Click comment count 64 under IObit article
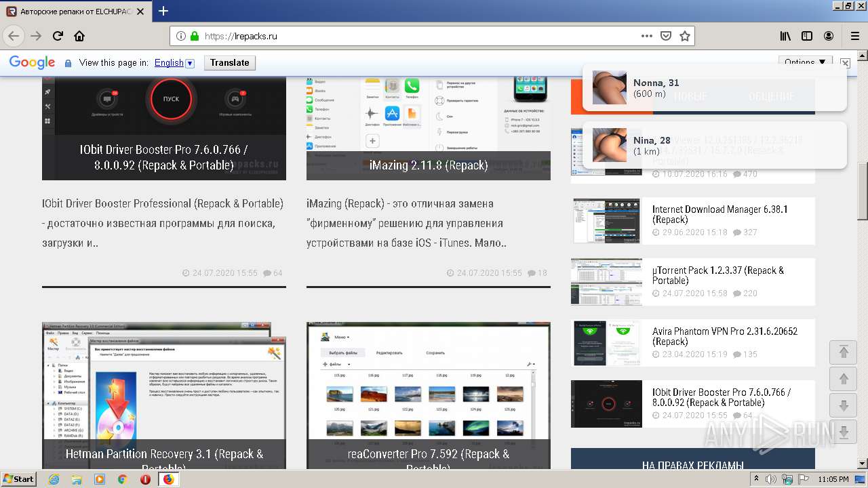Viewport: 868px width, 488px height. pos(273,273)
